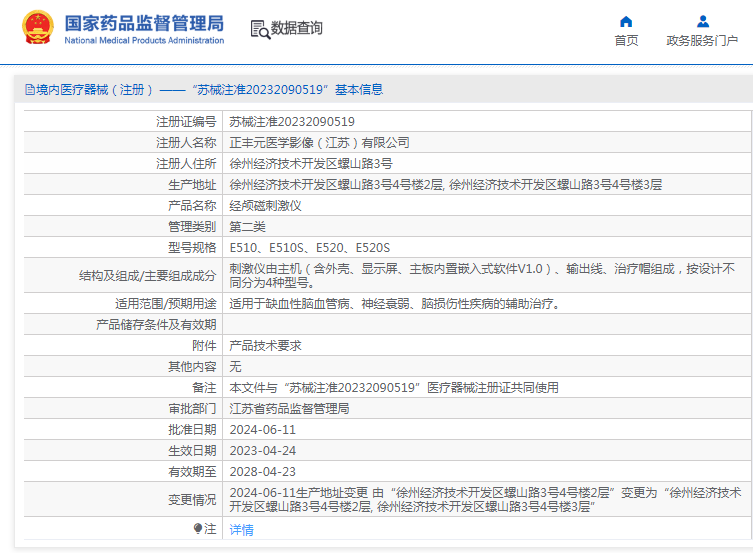Click 国家药品监督管理局 site title
Screen dimensions: 753x553
tap(145, 23)
